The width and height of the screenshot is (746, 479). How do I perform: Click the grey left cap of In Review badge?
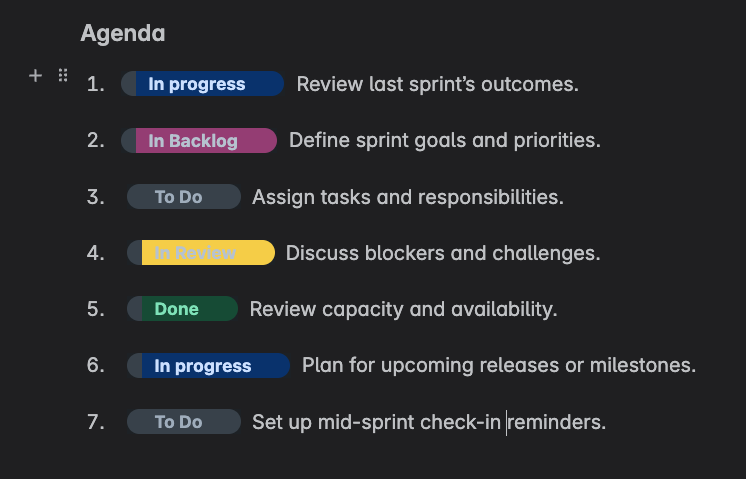click(135, 253)
